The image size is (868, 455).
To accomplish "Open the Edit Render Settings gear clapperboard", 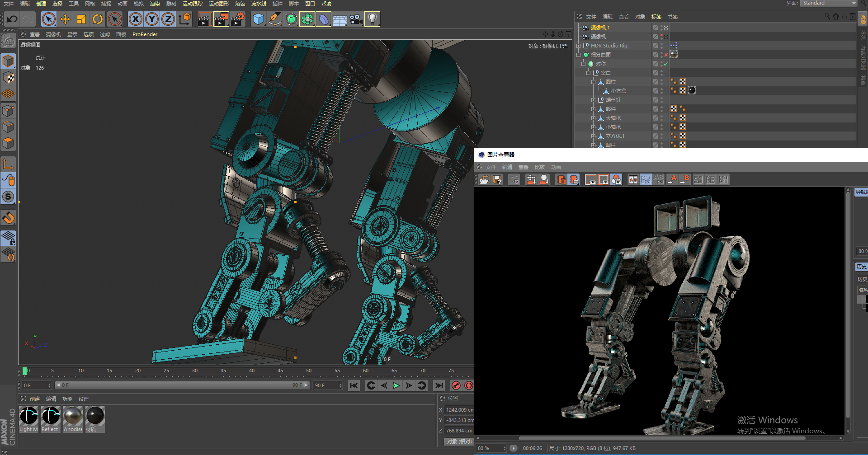I will [237, 19].
